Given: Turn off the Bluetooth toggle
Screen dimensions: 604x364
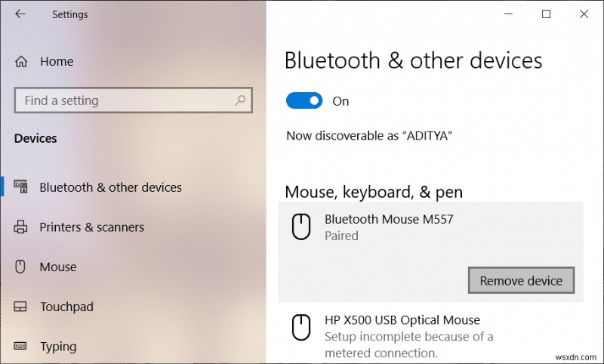Looking at the screenshot, I should (x=304, y=100).
